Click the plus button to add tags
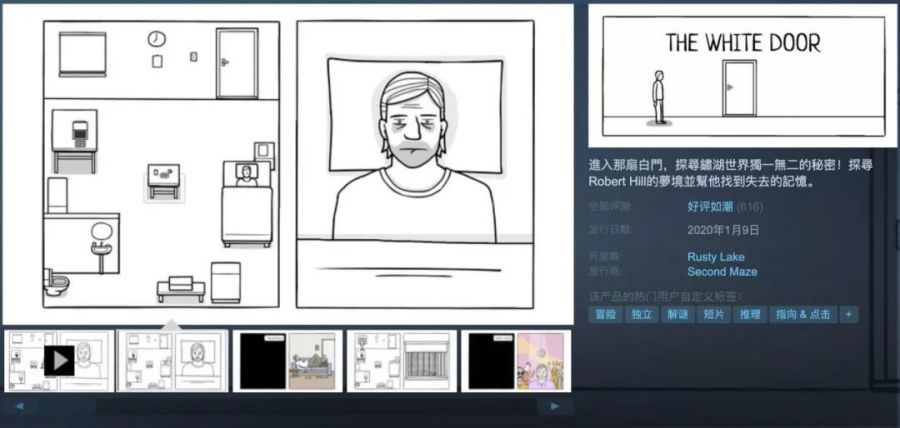 pyautogui.click(x=849, y=314)
